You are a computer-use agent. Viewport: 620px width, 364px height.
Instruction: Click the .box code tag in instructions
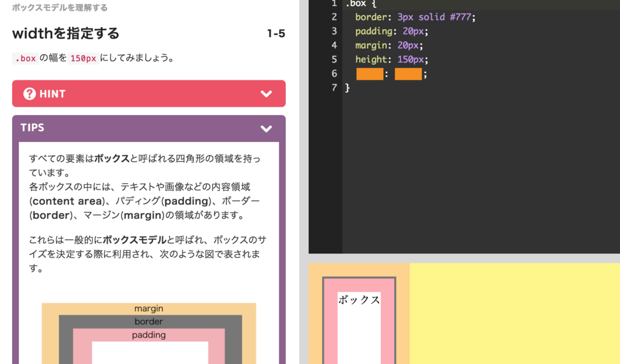tap(25, 59)
